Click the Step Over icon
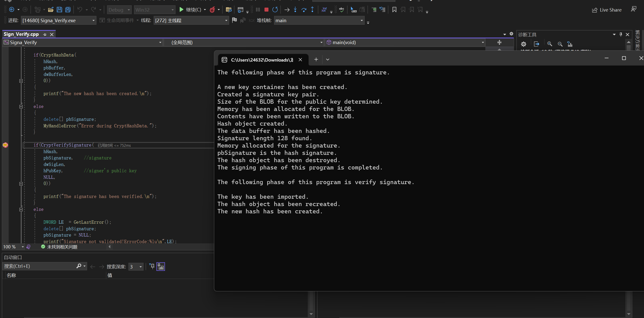The height and width of the screenshot is (318, 644). click(x=304, y=10)
